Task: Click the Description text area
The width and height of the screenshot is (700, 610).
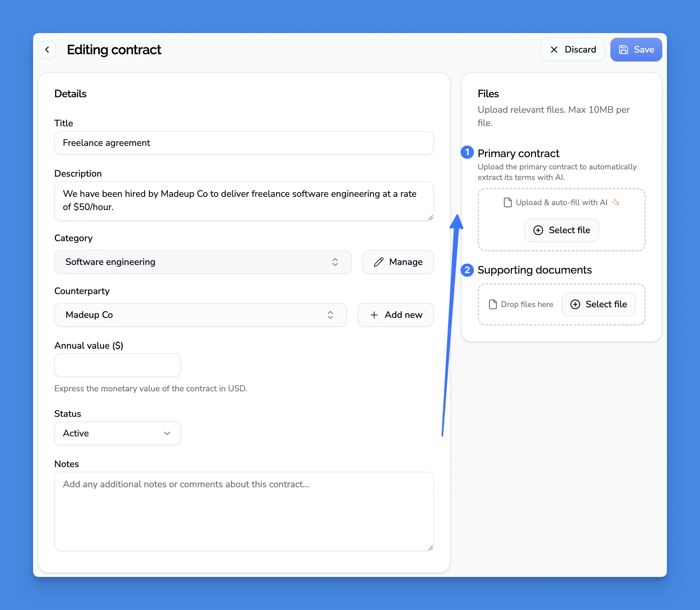Action: point(244,201)
